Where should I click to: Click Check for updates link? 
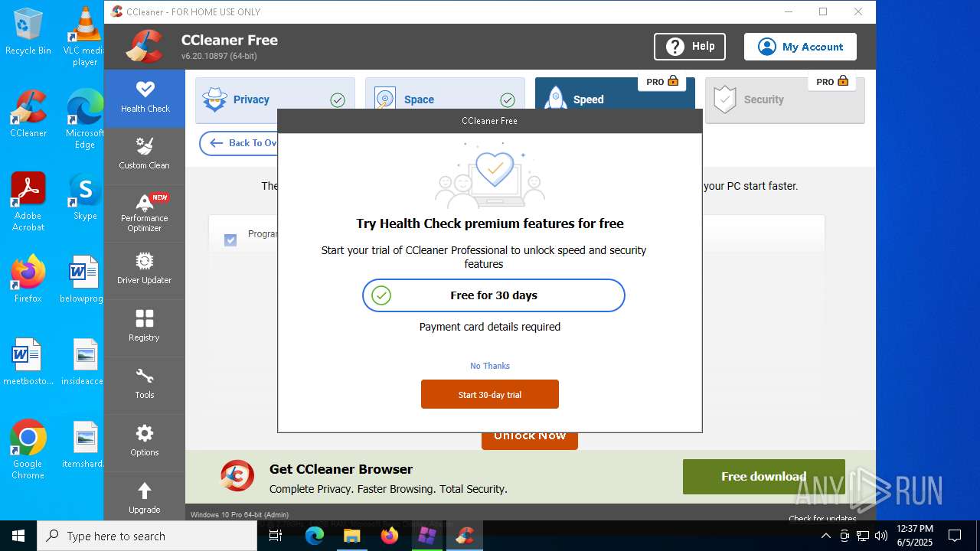click(x=823, y=518)
